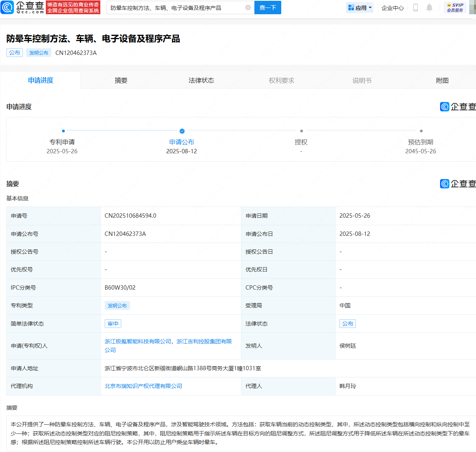Select the 申请进度 tab
The height and width of the screenshot is (452, 476).
[x=41, y=80]
